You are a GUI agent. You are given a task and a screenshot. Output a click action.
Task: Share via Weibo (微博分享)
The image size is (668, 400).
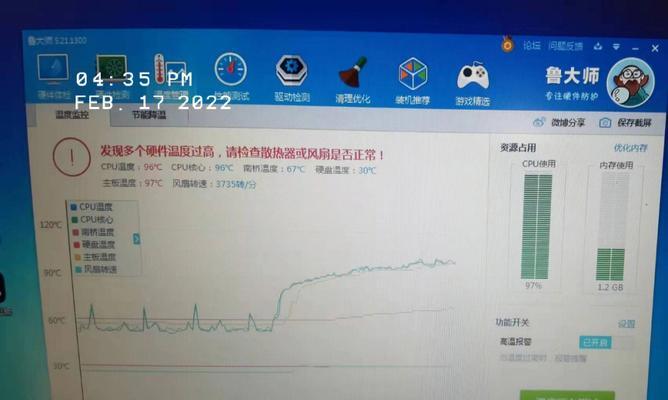pyautogui.click(x=559, y=123)
